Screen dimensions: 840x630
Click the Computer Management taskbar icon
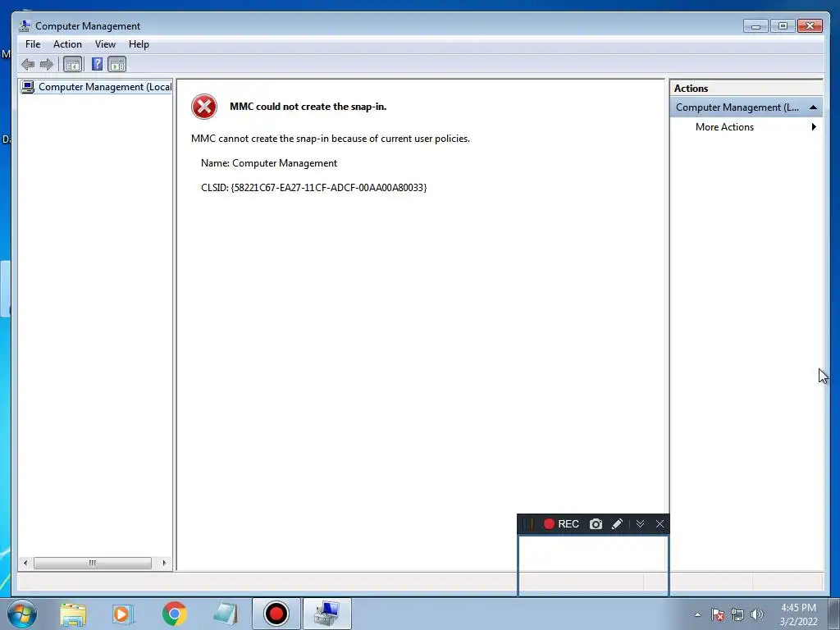coord(327,614)
